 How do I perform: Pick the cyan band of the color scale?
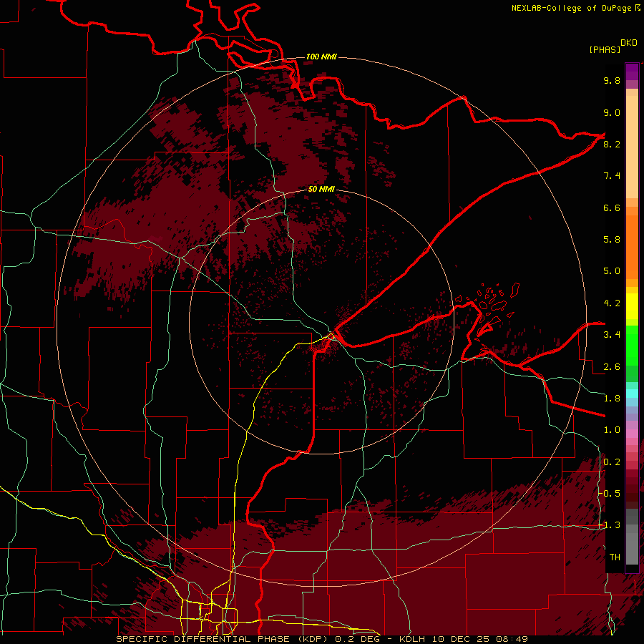point(632,394)
